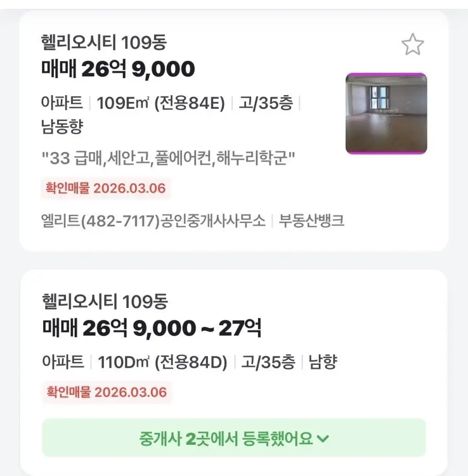Viewport: 468px width, 476px height.
Task: Click the 남향 direction label
Action: [322, 362]
